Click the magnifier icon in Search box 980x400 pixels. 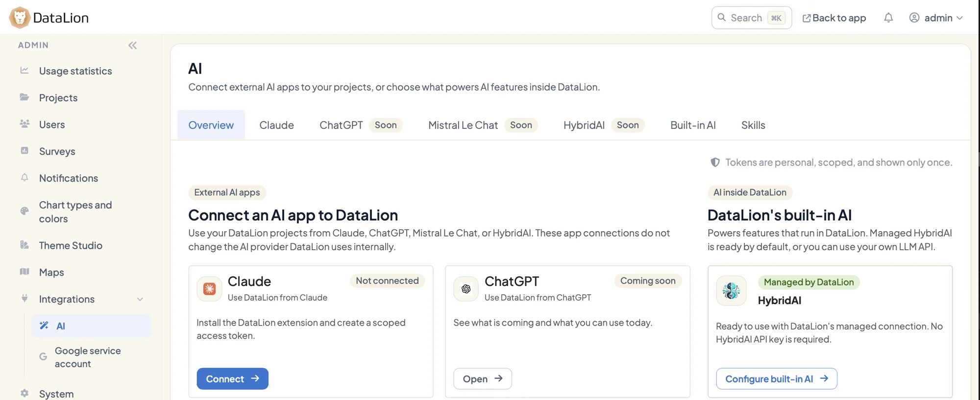pos(721,18)
